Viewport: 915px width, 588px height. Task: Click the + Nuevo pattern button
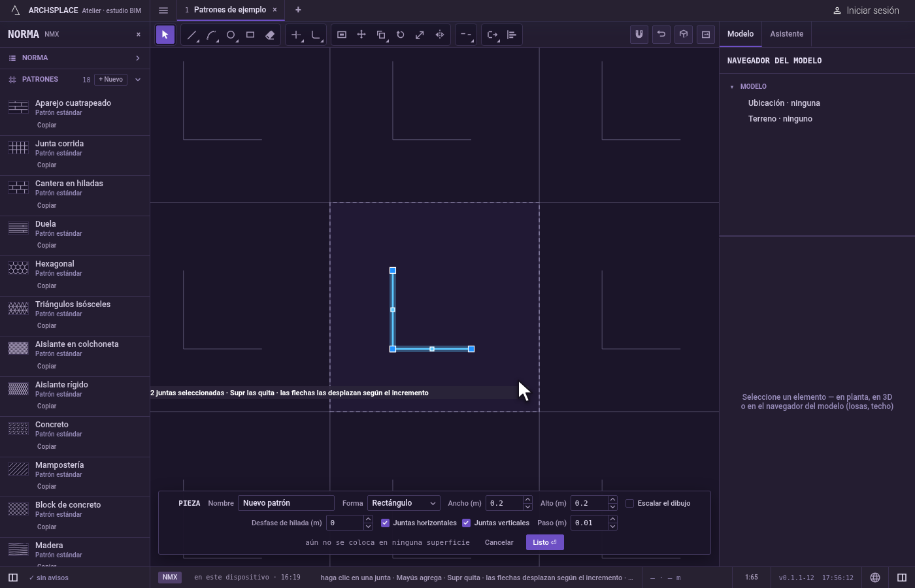[110, 80]
